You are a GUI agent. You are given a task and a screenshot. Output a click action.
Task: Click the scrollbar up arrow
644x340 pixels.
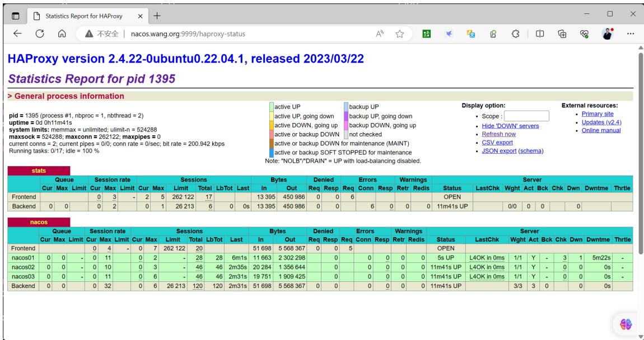point(641,48)
